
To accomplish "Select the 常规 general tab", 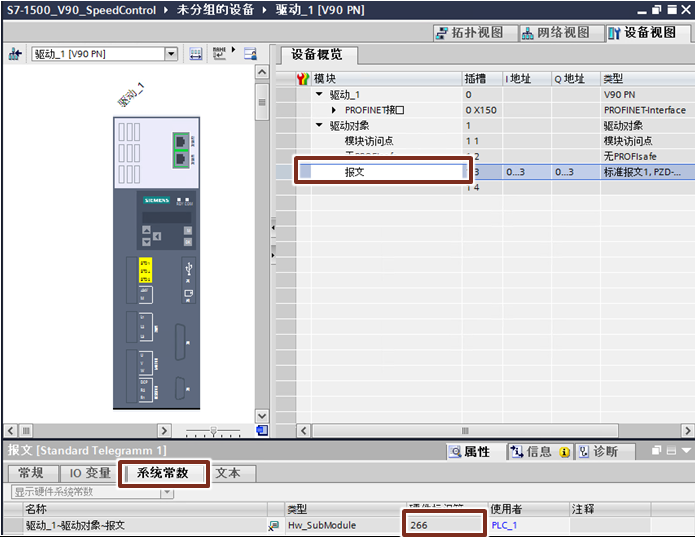I will coord(31,473).
